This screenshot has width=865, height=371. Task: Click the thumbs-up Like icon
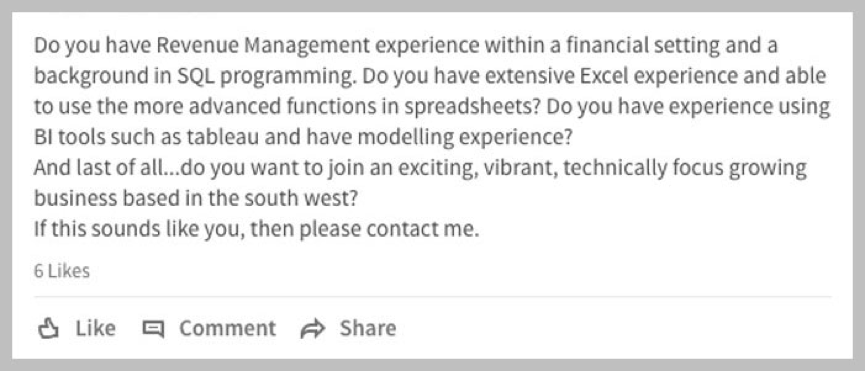[x=48, y=329]
